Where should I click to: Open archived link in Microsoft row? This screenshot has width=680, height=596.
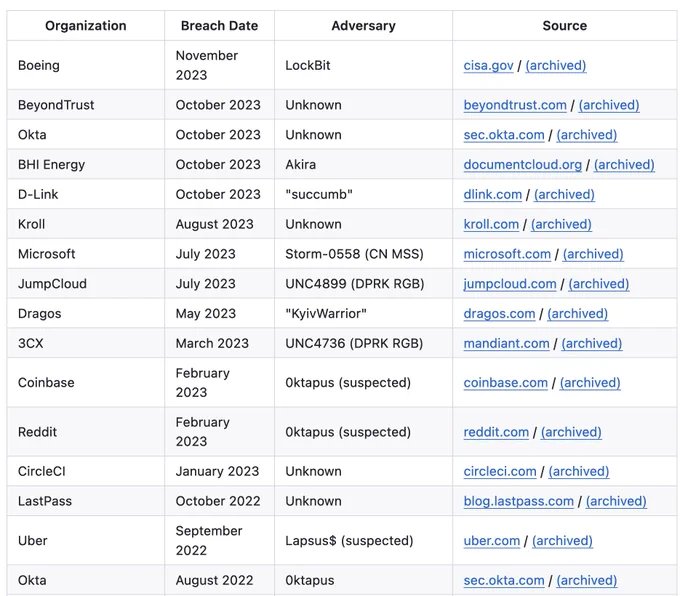click(593, 254)
